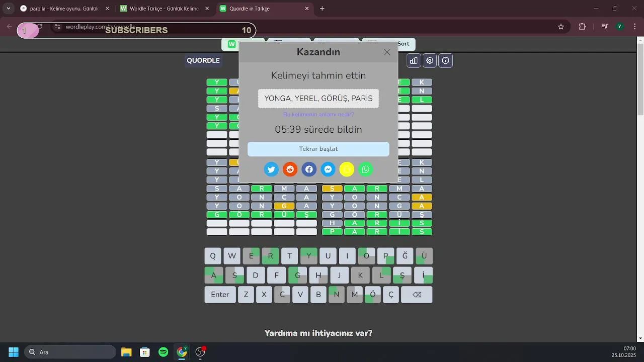The width and height of the screenshot is (644, 362).
Task: Share result on Reddit
Action: click(290, 169)
